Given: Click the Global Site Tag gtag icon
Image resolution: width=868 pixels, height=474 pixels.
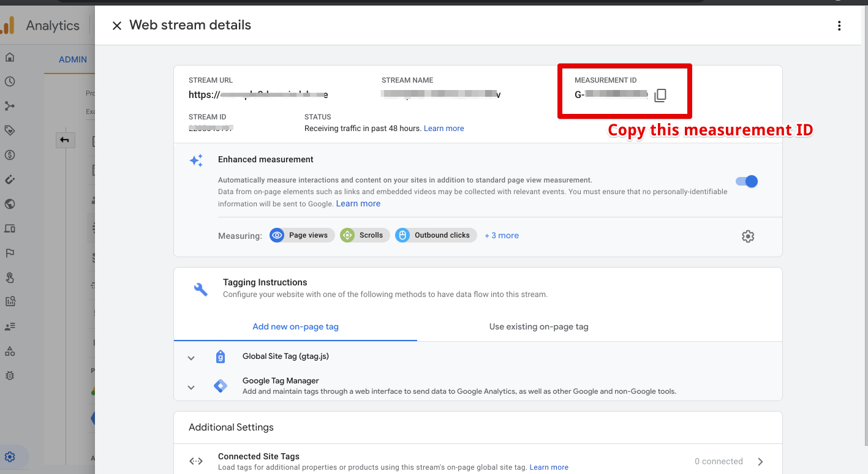Looking at the screenshot, I should pyautogui.click(x=221, y=356).
